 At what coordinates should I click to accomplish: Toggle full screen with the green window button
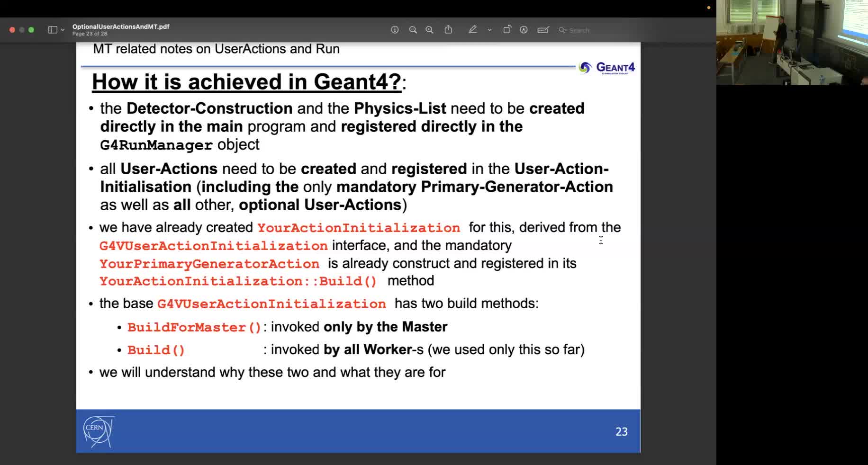[31, 29]
